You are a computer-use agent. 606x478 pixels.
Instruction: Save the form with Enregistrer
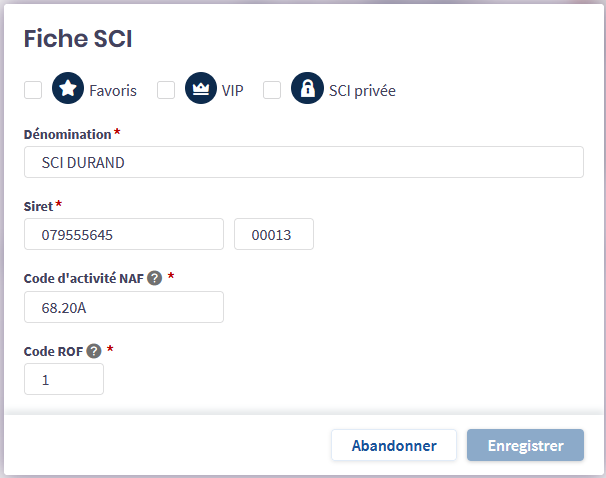click(x=525, y=445)
